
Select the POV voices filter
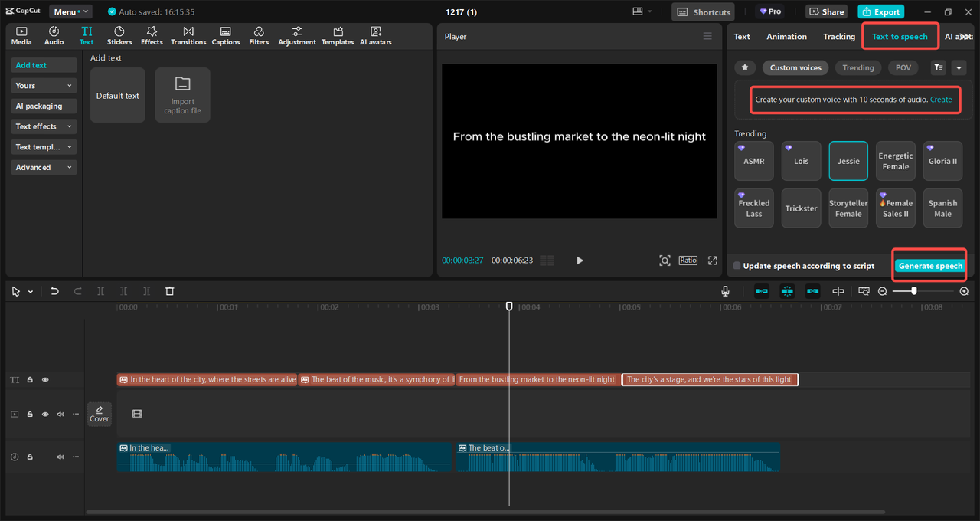tap(903, 67)
